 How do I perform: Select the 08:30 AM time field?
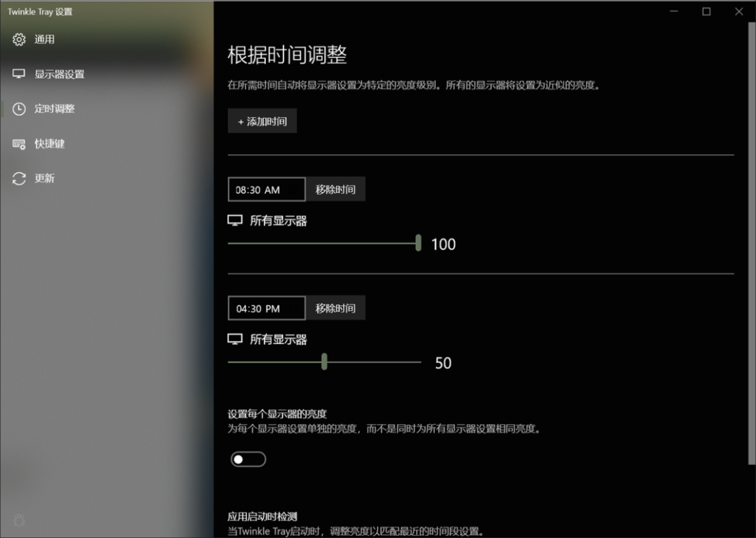click(266, 189)
